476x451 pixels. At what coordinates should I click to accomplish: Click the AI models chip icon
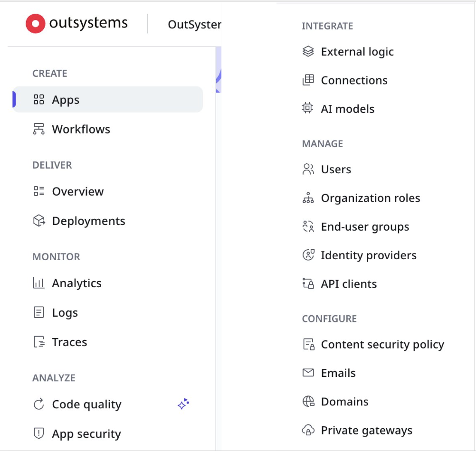click(308, 109)
